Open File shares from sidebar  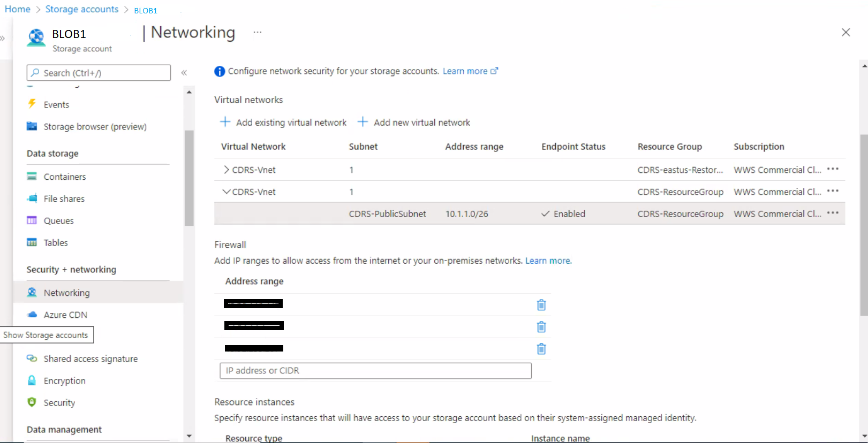pos(64,198)
